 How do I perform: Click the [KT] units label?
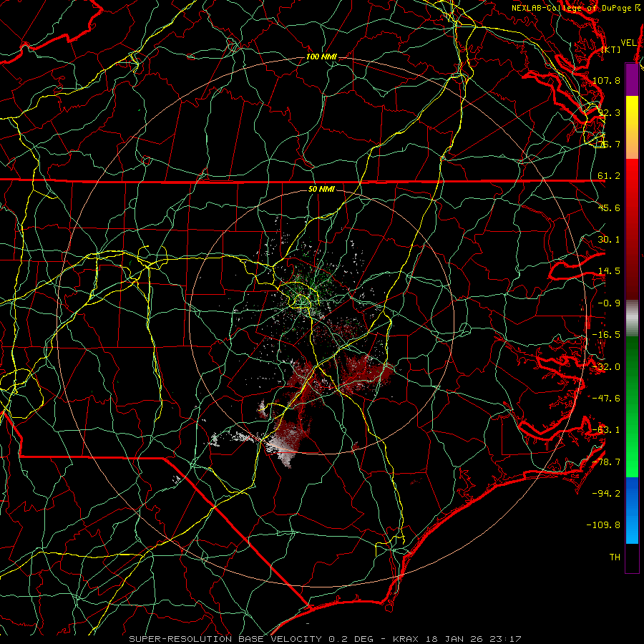[x=611, y=49]
